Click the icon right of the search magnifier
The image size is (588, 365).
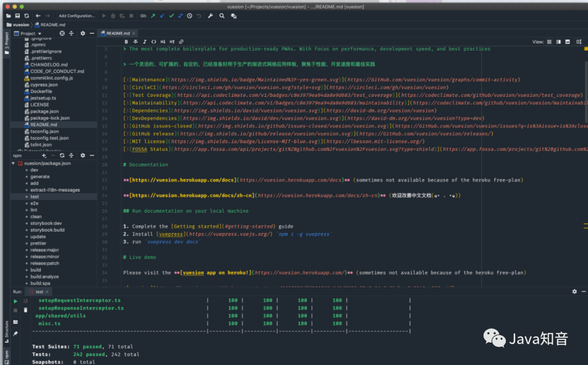pyautogui.click(x=234, y=16)
